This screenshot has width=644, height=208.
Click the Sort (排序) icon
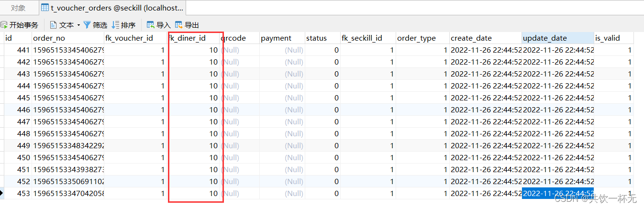pyautogui.click(x=115, y=25)
